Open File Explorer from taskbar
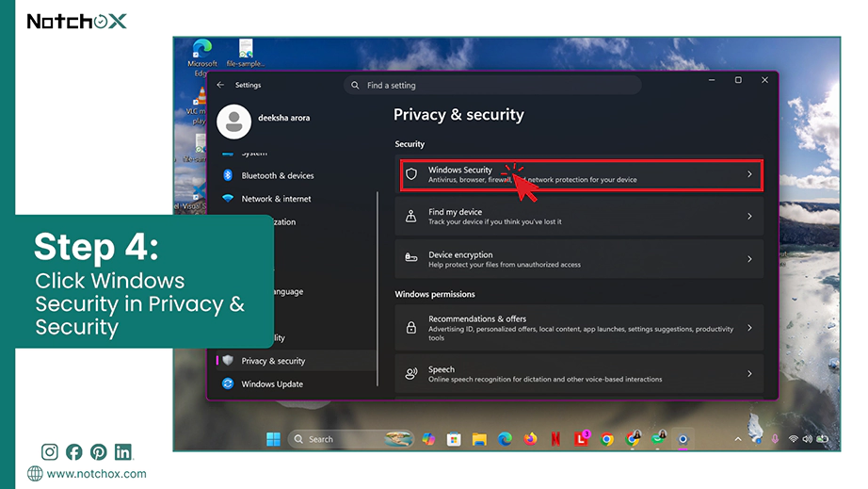 pyautogui.click(x=479, y=439)
